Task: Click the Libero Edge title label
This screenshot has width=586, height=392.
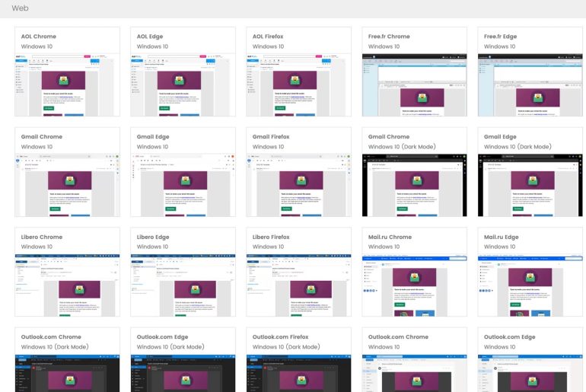Action: click(x=153, y=237)
